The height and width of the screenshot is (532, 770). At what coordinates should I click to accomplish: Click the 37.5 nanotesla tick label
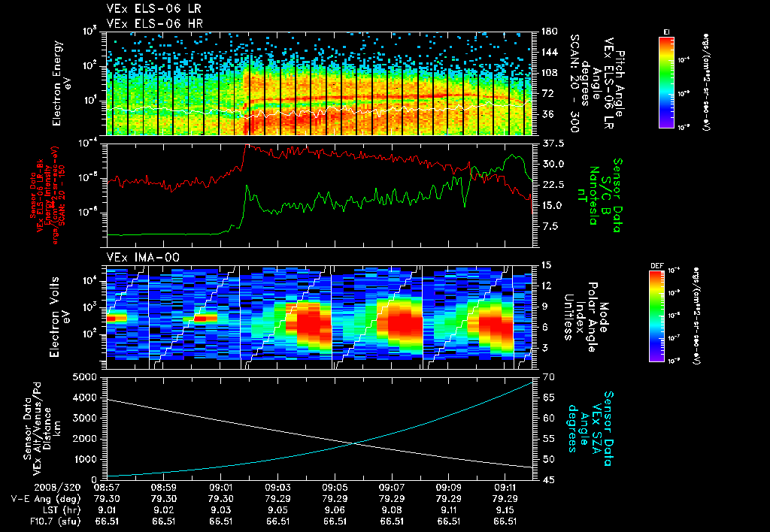click(553, 144)
